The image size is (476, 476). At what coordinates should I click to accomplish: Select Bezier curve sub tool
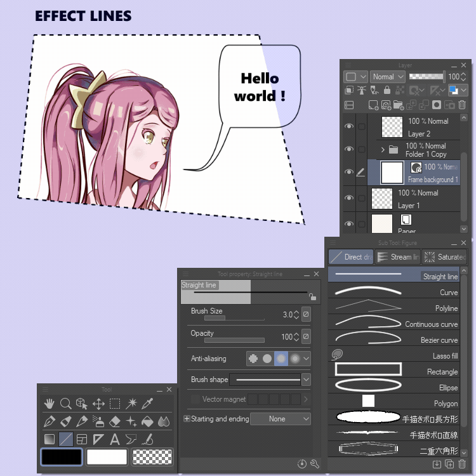pyautogui.click(x=393, y=338)
